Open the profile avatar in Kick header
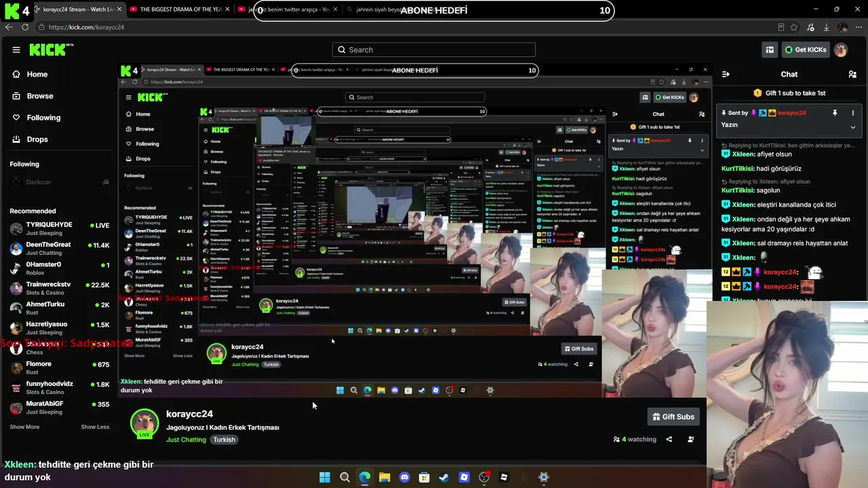 click(x=841, y=49)
